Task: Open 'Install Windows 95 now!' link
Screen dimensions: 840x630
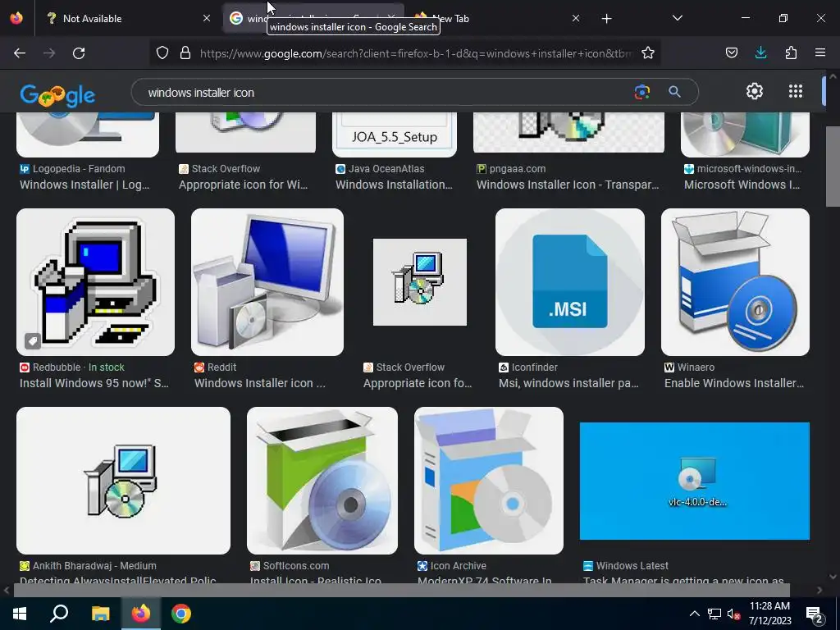Action: (x=94, y=383)
